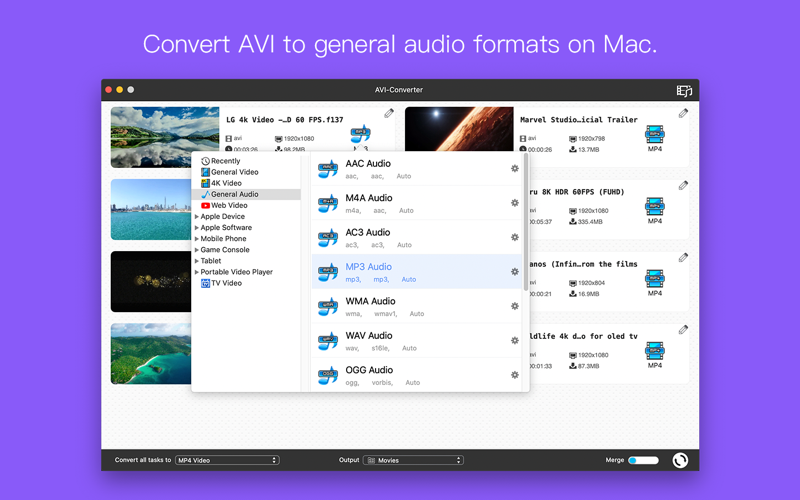Screen dimensions: 800x500
Task: Click MP4 format icon of from the films video
Action: pos(655,279)
